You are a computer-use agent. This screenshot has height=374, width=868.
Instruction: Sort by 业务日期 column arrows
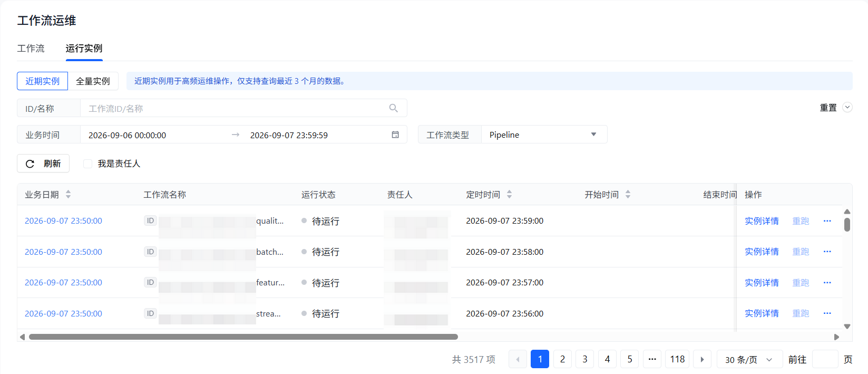point(68,195)
